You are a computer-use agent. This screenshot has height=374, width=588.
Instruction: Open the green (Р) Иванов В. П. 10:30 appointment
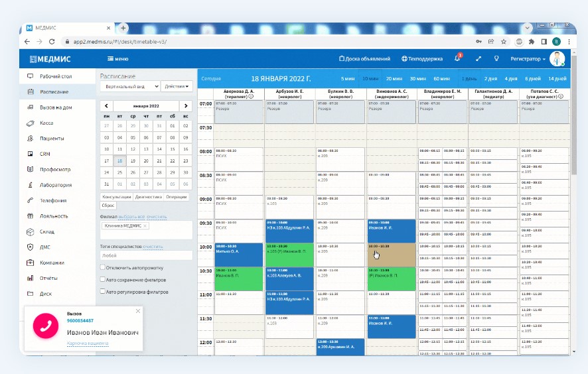(392, 279)
